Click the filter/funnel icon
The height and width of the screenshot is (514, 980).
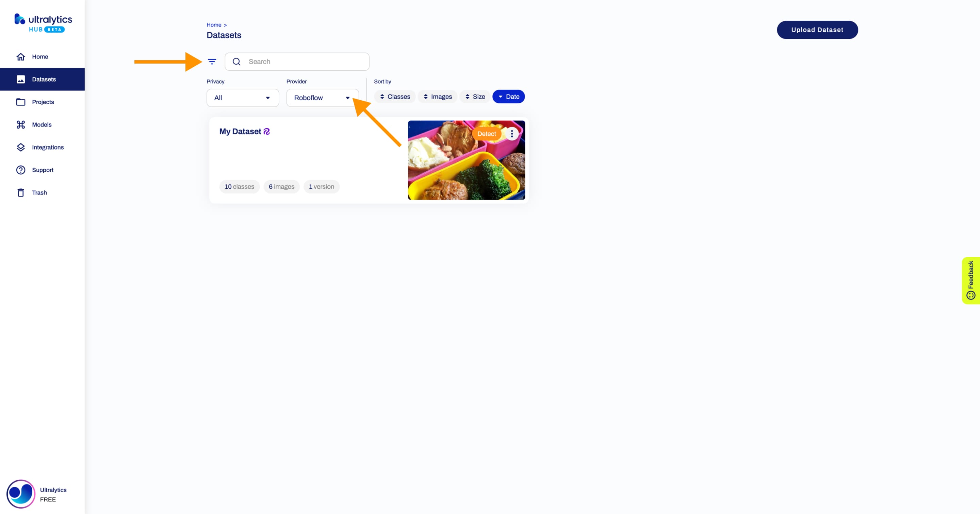pos(212,61)
